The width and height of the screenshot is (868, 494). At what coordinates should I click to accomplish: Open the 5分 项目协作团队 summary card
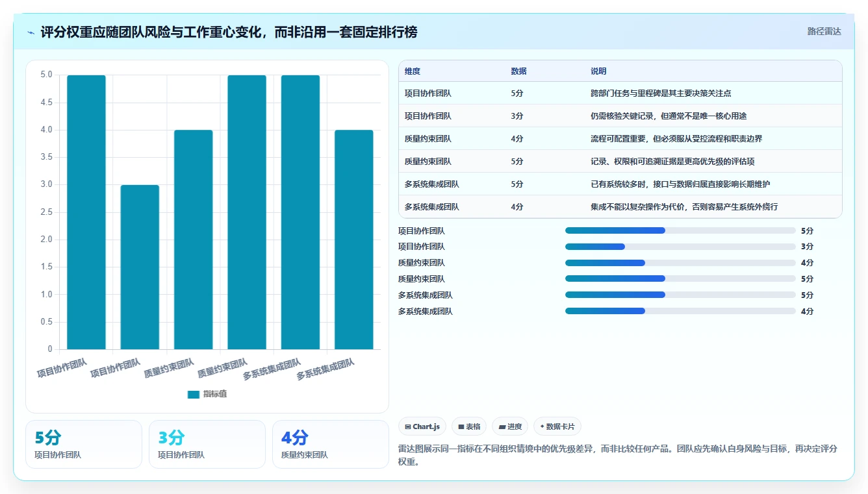pyautogui.click(x=84, y=444)
